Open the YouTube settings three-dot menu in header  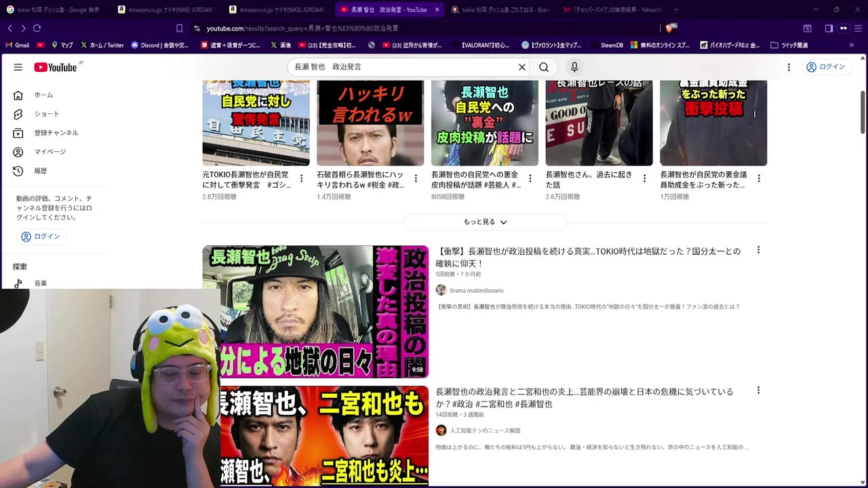pos(789,67)
